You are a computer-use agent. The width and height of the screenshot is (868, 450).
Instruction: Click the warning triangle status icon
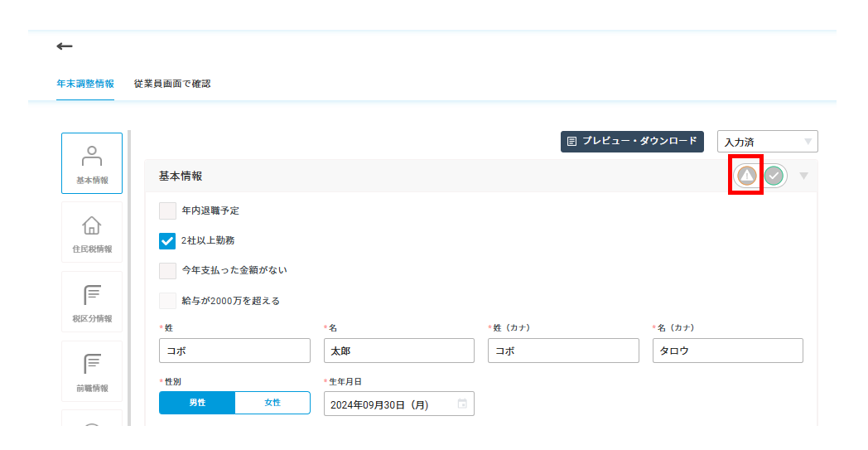(747, 176)
